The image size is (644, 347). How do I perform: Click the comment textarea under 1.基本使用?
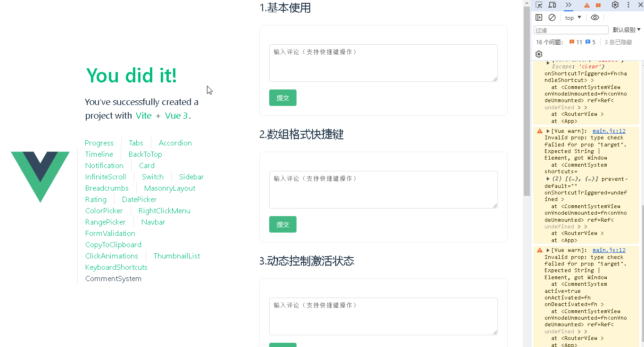[x=383, y=63]
